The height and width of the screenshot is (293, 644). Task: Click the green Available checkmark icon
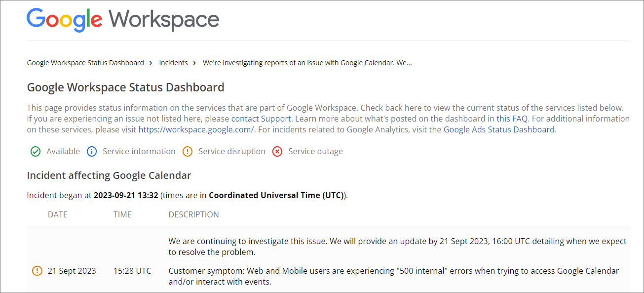pos(36,152)
